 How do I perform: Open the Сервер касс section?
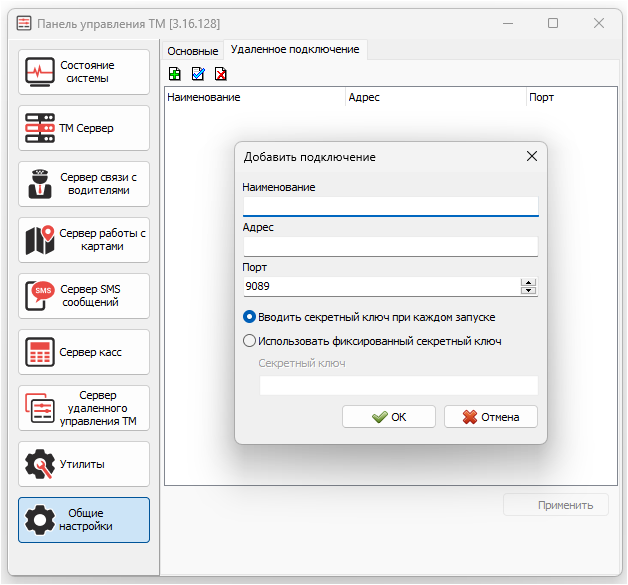click(x=84, y=352)
